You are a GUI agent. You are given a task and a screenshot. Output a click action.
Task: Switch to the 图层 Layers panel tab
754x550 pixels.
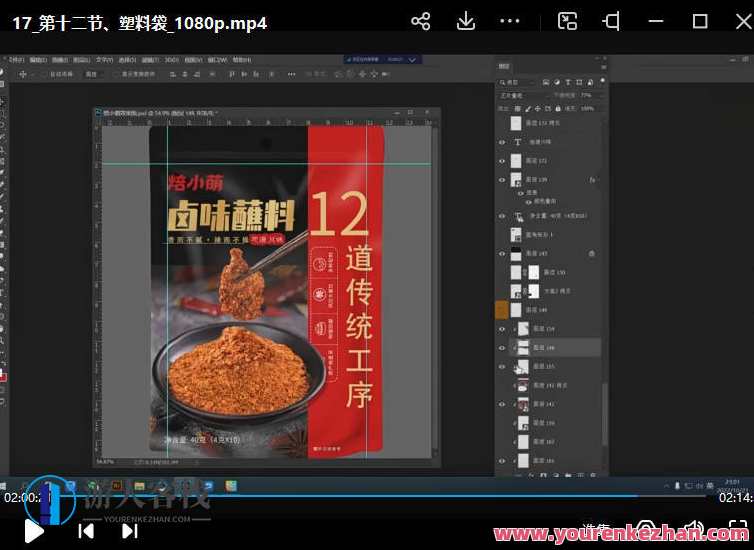tap(504, 67)
